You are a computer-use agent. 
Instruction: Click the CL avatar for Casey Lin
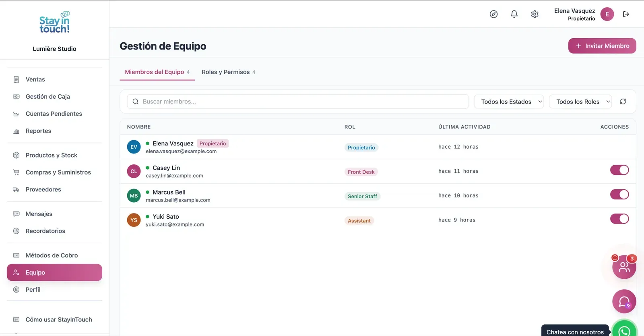pos(134,171)
